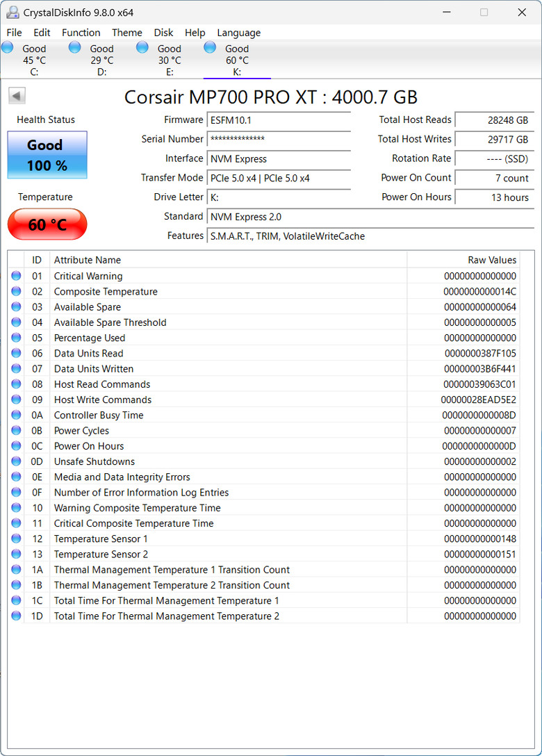Click the Good 100 % health status button
Screen dimensions: 542x756
click(47, 155)
